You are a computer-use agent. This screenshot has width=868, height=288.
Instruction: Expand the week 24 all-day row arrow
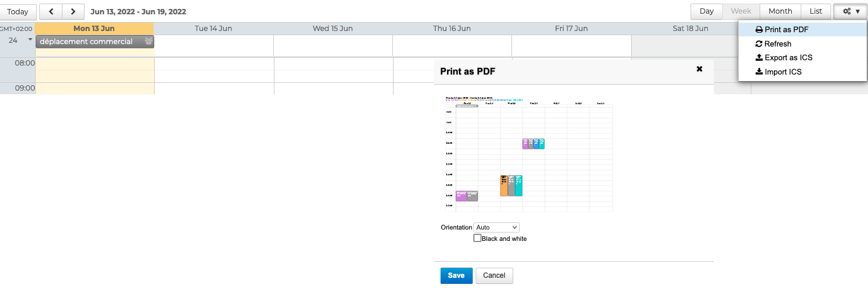click(x=30, y=39)
